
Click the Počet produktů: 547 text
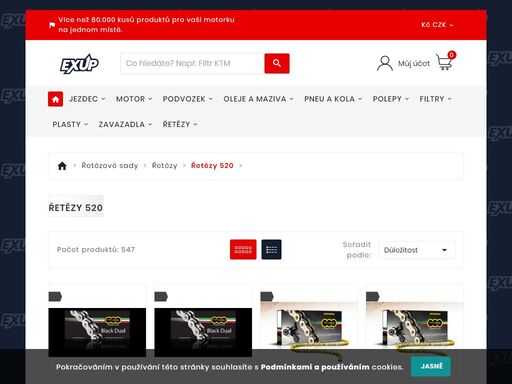pos(96,250)
